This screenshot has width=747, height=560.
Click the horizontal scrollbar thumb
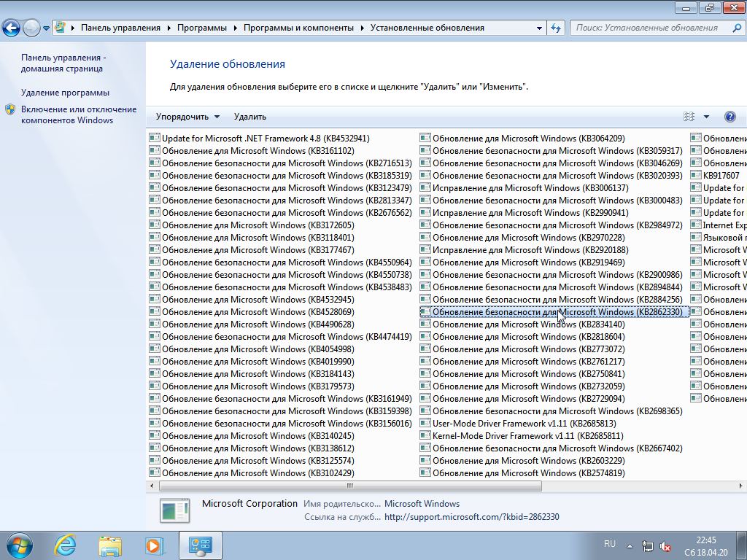pyautogui.click(x=350, y=486)
